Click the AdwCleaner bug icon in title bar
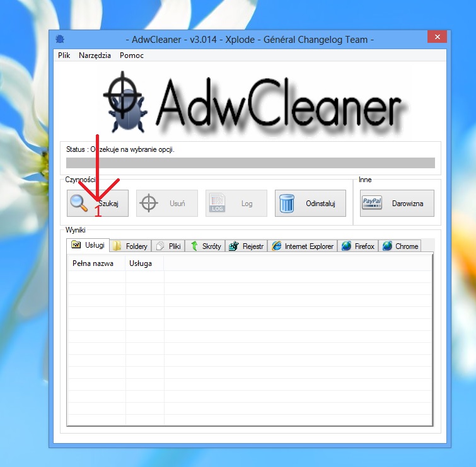 click(60, 39)
